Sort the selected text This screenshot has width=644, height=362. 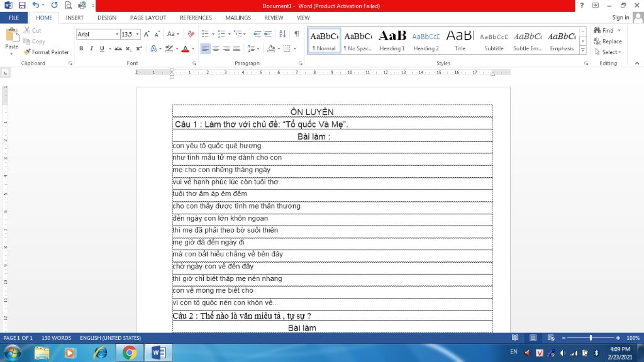(x=282, y=35)
